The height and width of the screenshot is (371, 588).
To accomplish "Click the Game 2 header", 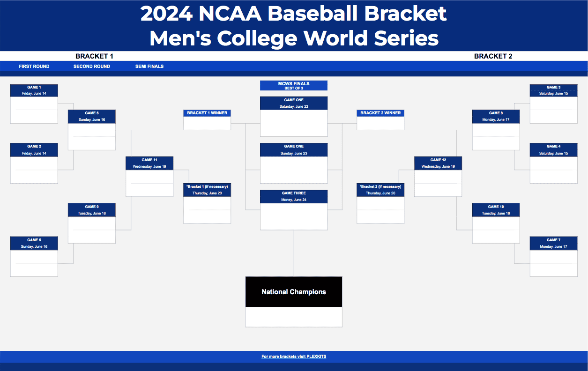I will (34, 150).
